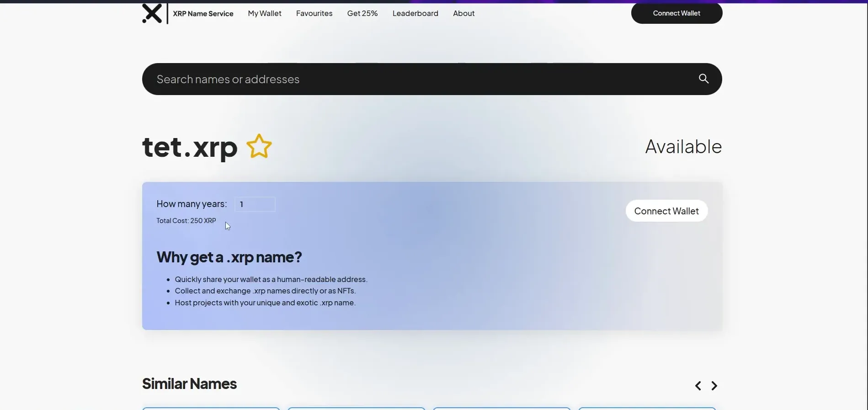Click 'Collect and exchange .xrp names' bullet
The image size is (868, 410).
tap(265, 291)
